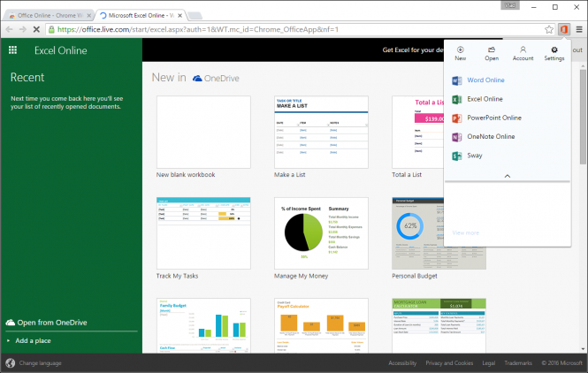
Task: Collapse the app list with up chevron
Action: coord(508,176)
